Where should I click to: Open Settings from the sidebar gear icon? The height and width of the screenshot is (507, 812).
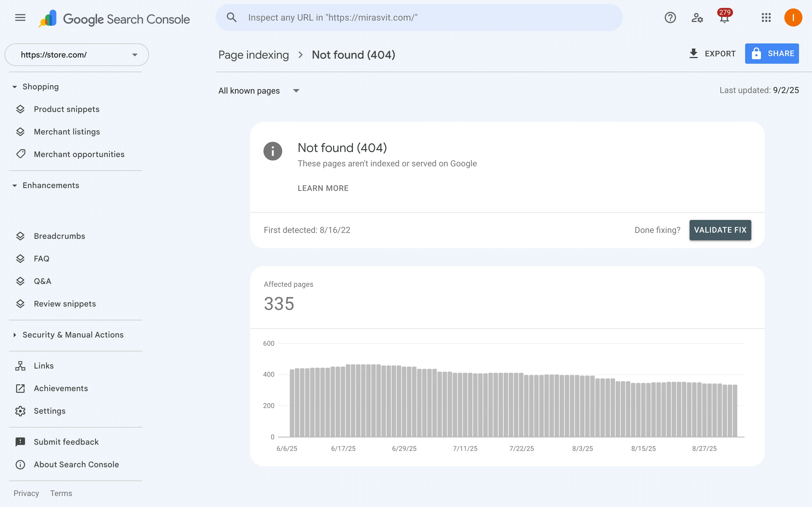21,411
